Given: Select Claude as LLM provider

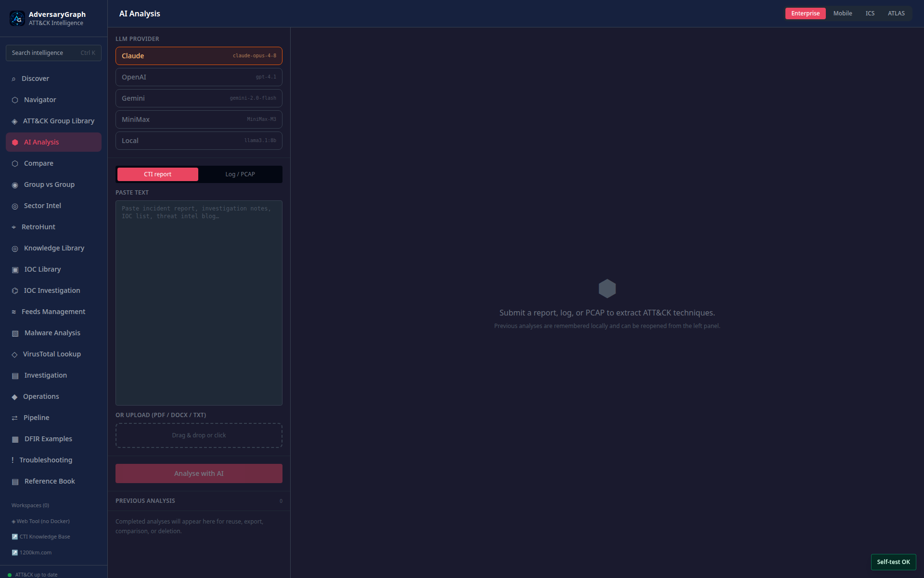Looking at the screenshot, I should point(199,56).
